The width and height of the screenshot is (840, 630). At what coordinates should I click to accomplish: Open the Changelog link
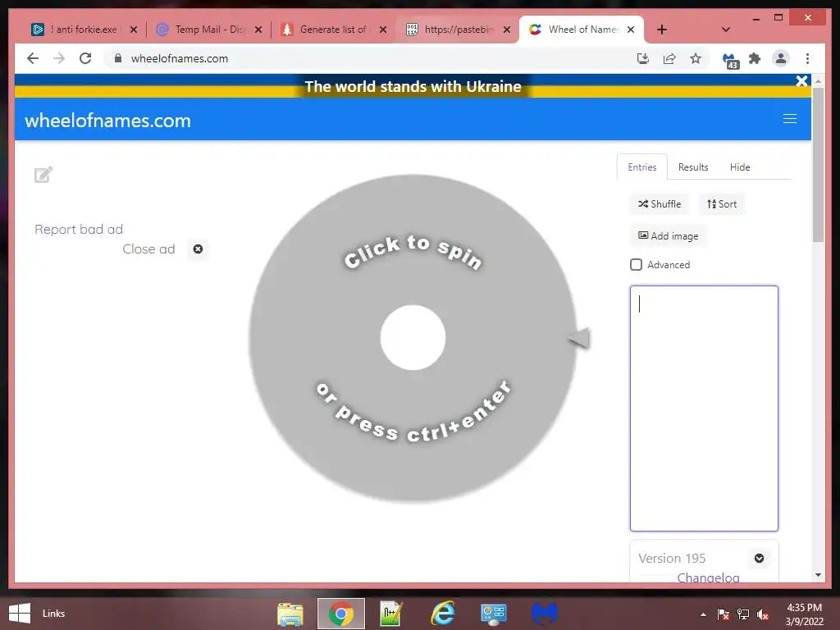click(x=708, y=577)
